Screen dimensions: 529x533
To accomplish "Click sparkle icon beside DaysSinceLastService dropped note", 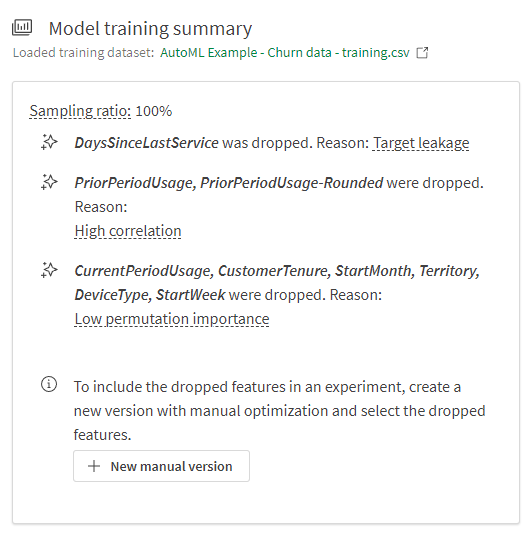I will point(49,142).
